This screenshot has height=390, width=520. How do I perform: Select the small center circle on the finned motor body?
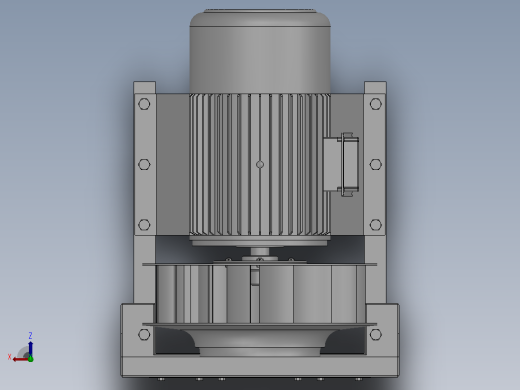click(x=260, y=164)
